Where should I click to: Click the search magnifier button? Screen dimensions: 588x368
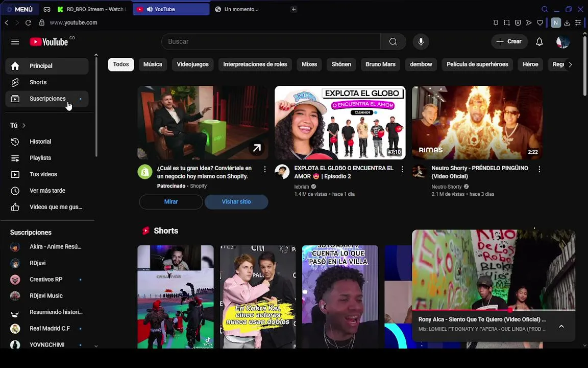[393, 42]
